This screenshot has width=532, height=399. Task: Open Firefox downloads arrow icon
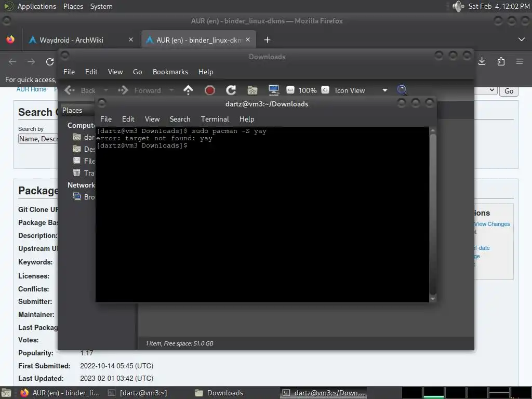(482, 61)
